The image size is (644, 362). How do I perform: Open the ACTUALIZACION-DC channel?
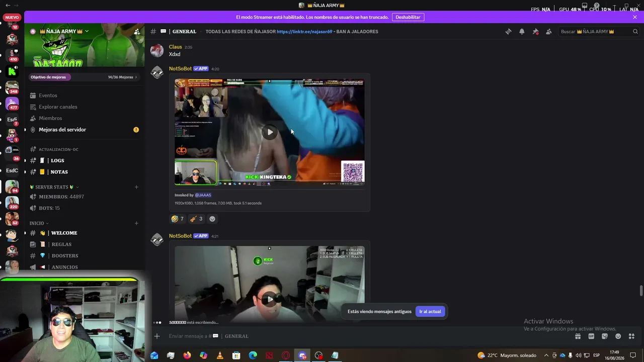click(85, 149)
